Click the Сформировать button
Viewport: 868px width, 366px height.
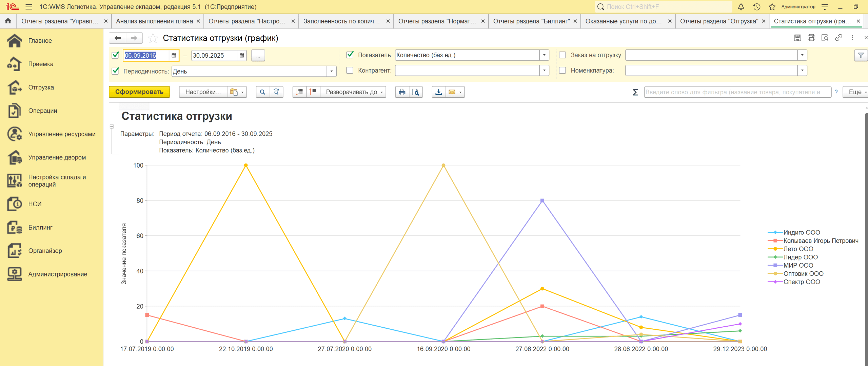tap(139, 92)
